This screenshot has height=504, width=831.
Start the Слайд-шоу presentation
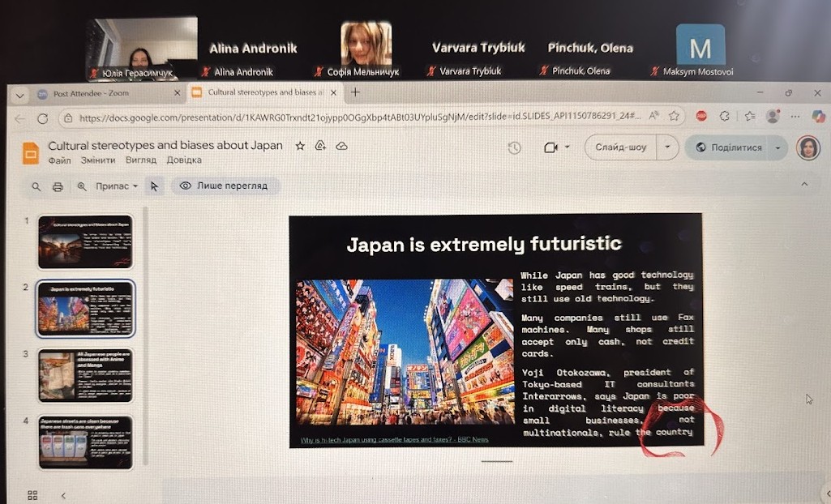click(621, 147)
